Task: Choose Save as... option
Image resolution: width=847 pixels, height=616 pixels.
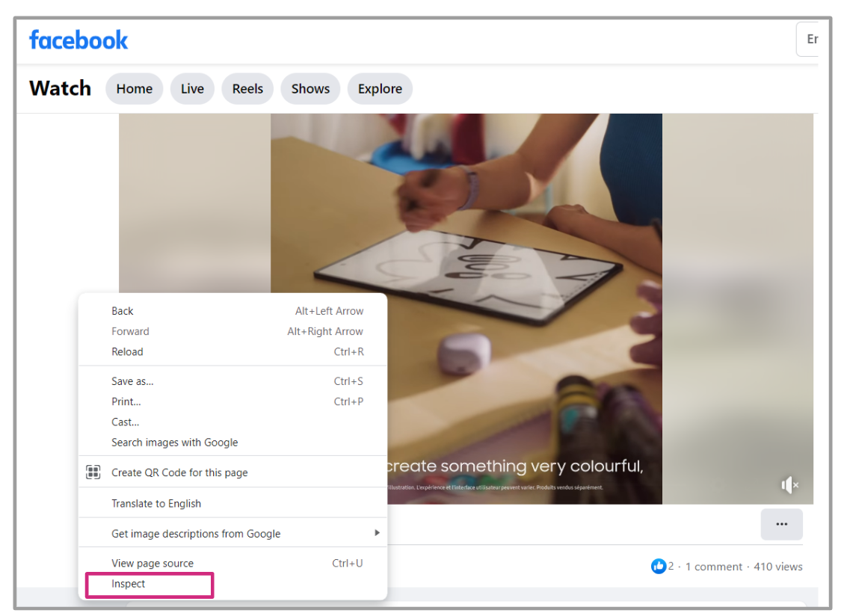Action: [x=132, y=381]
